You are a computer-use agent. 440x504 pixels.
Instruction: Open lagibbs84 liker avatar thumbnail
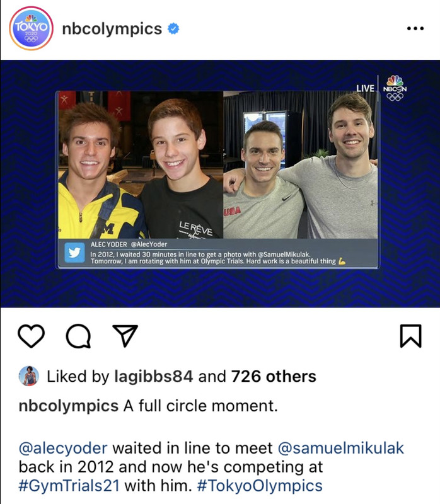pos(29,375)
